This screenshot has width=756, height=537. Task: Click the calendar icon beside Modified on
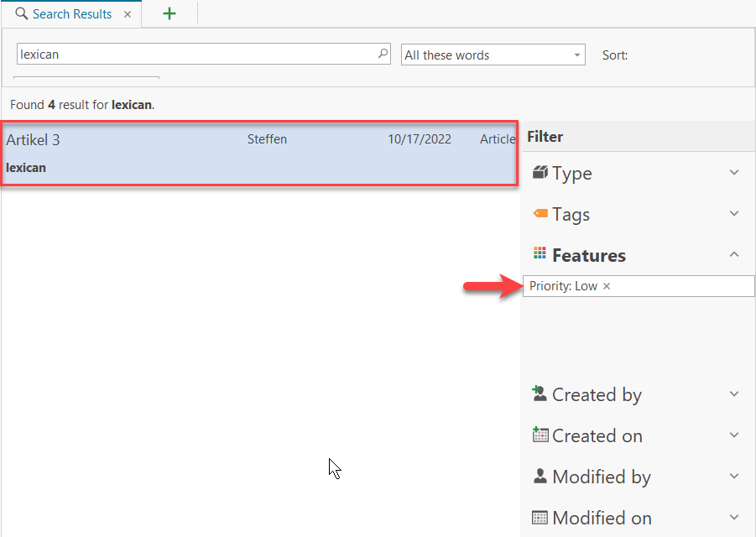tap(540, 517)
